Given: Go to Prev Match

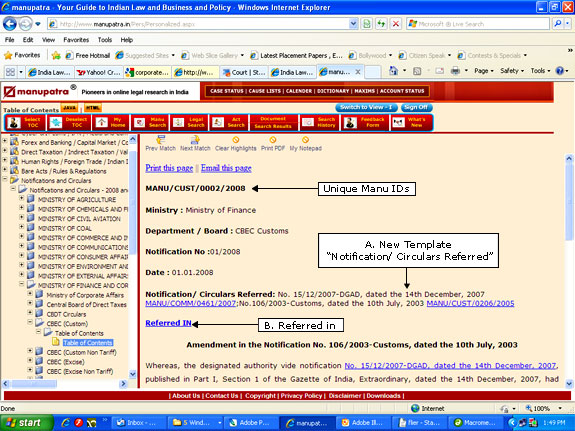Looking at the screenshot, I should pyautogui.click(x=161, y=143).
